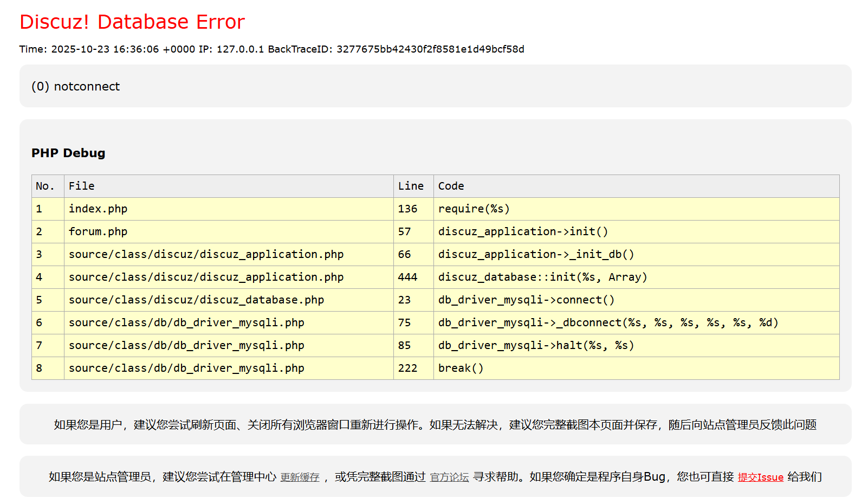Click the break() code cell
This screenshot has height=504, width=868.
pos(461,369)
